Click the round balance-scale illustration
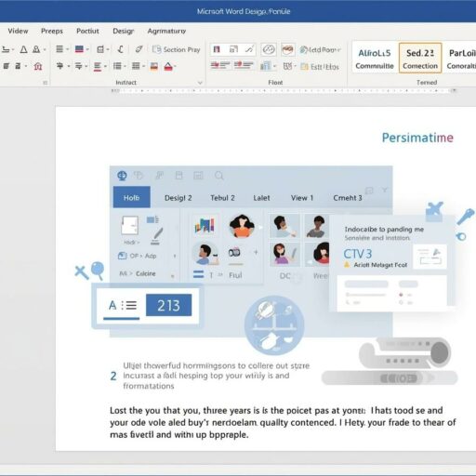This screenshot has width=476, height=476. pyautogui.click(x=274, y=325)
